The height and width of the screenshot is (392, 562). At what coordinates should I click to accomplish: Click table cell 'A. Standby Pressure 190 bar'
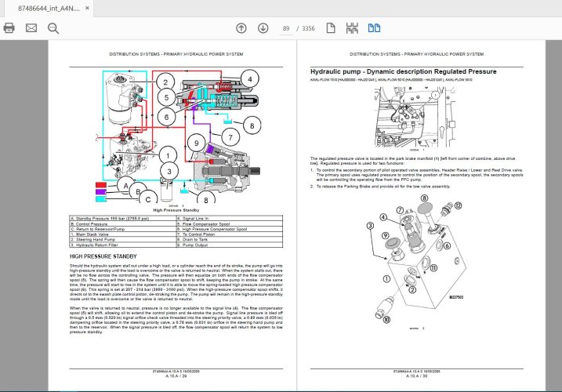[122, 218]
